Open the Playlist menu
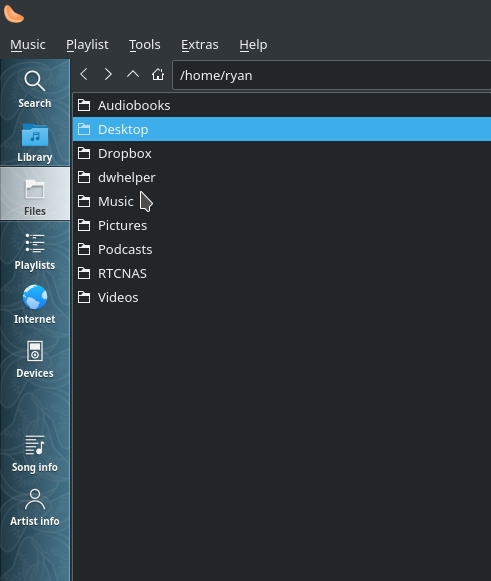 pyautogui.click(x=87, y=45)
